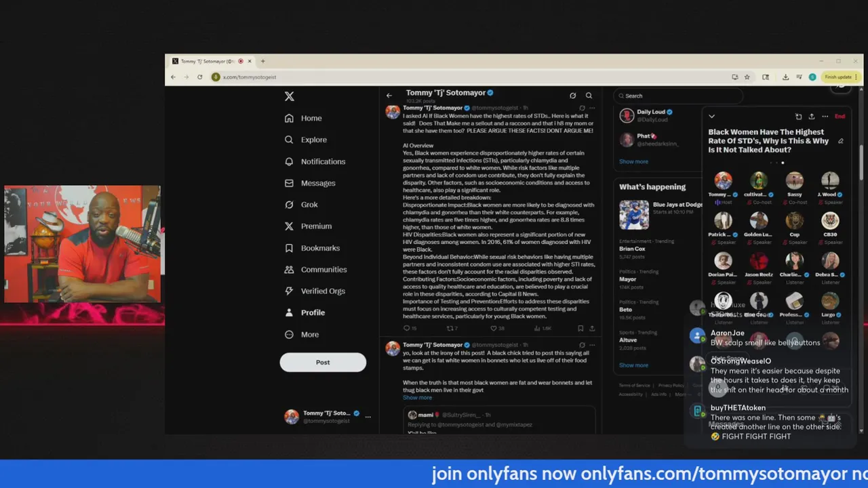Viewport: 868px width, 488px height.
Task: Click the browser profile avatar icon
Action: click(x=812, y=77)
